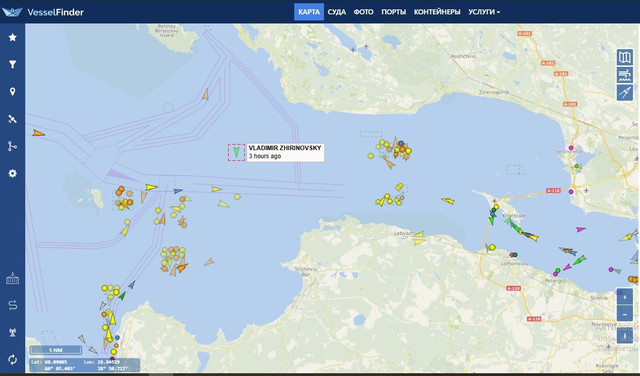Select the КАРТА tab
Image resolution: width=640 pixels, height=376 pixels.
[309, 12]
